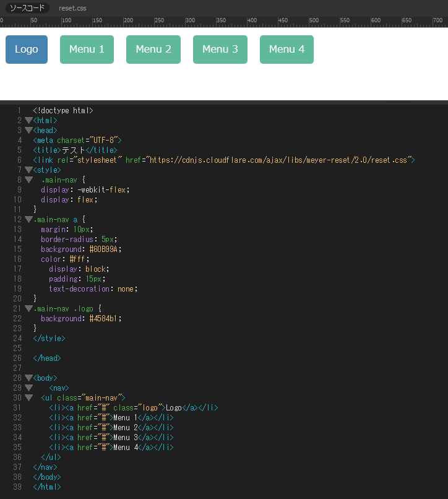Click the text-decoration: none; line
The image size is (448, 499).
[x=93, y=289]
